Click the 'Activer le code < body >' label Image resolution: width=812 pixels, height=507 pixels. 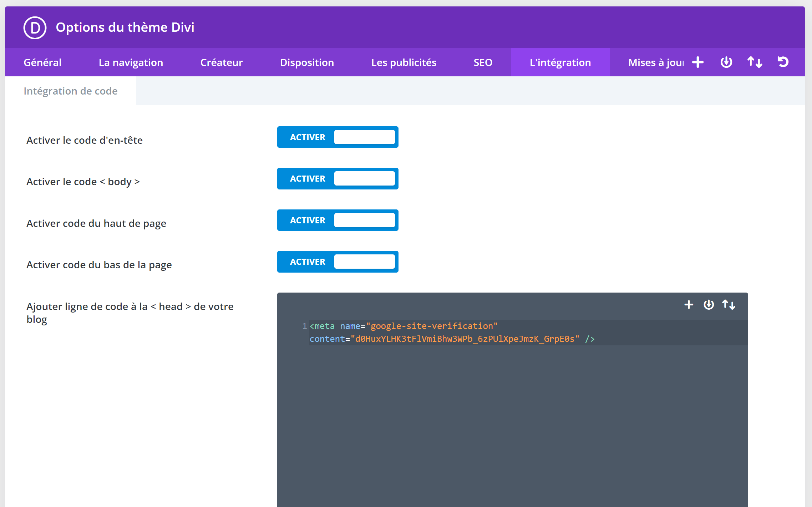click(x=83, y=182)
